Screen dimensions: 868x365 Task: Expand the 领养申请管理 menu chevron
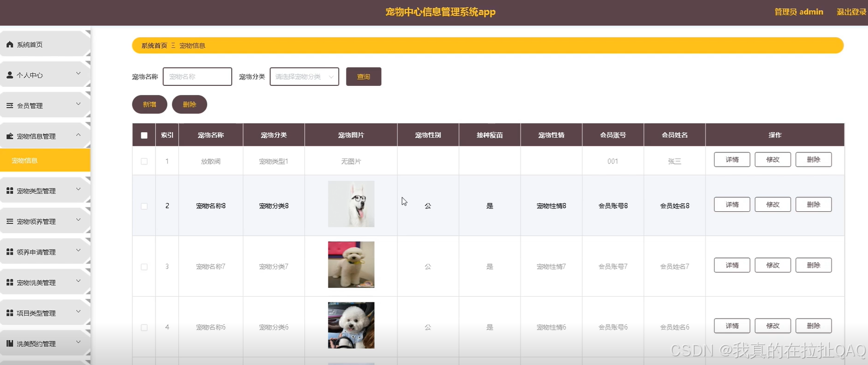pos(79,250)
